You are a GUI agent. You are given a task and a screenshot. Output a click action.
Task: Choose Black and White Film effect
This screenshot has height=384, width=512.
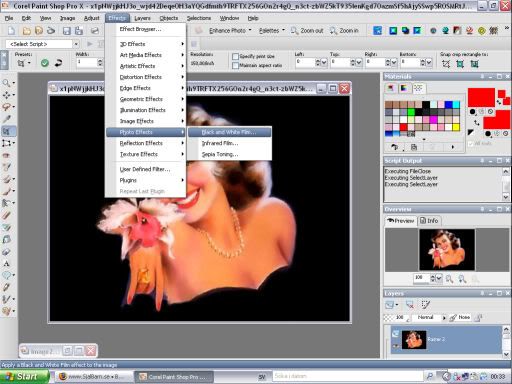tap(229, 132)
